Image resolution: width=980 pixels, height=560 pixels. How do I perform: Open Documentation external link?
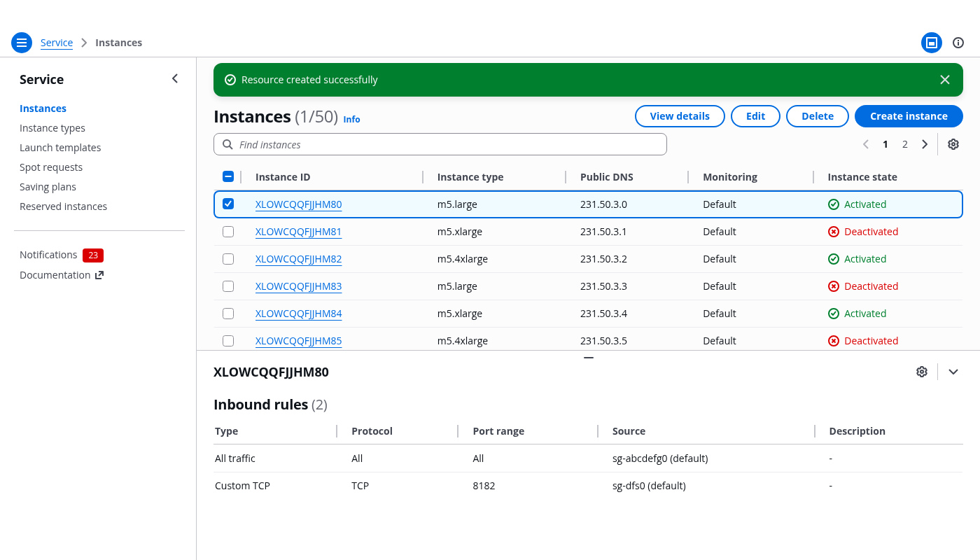coord(62,275)
